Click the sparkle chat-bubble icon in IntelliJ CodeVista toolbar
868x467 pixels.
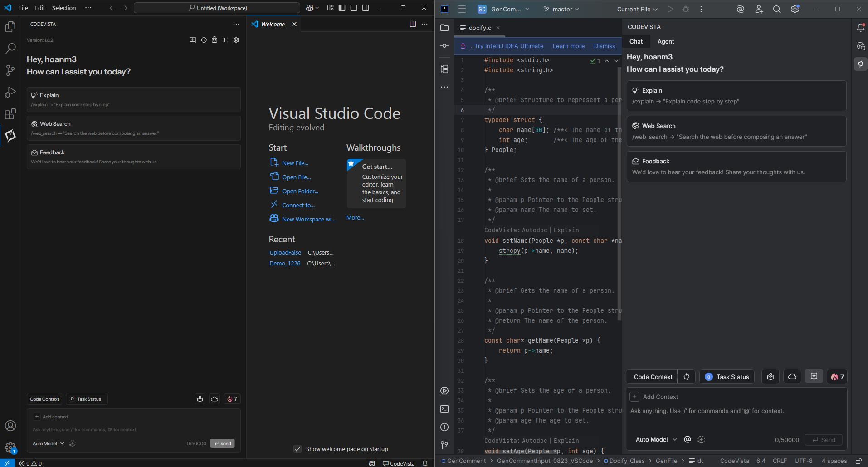pos(814,376)
